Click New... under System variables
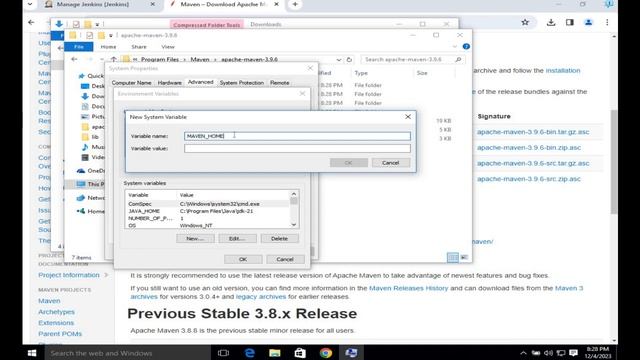The height and width of the screenshot is (360, 640). (195, 238)
